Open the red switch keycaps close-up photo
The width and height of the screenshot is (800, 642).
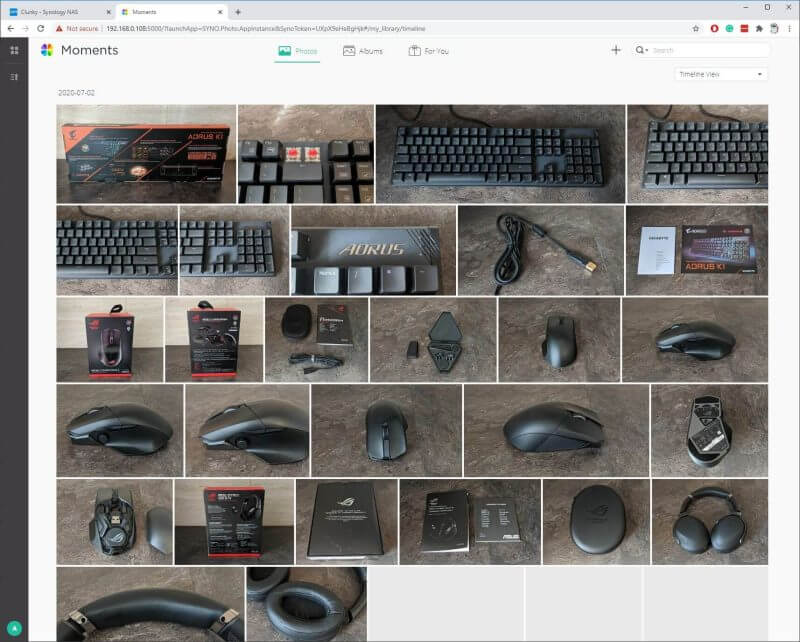click(306, 154)
